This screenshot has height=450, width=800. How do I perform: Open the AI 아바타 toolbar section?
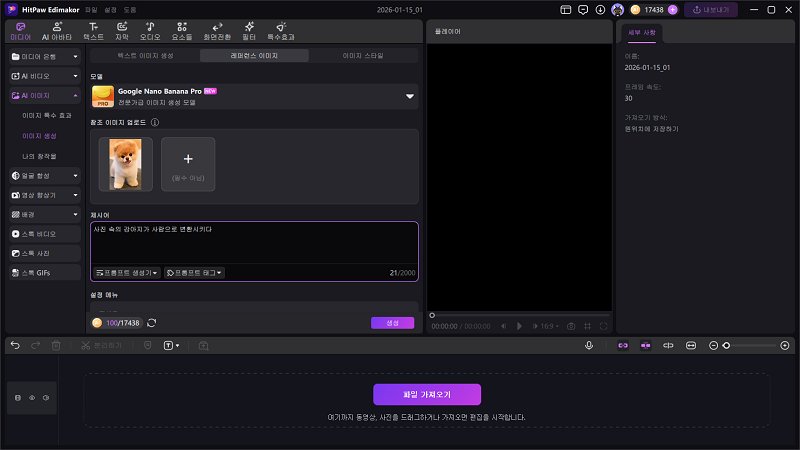point(56,29)
